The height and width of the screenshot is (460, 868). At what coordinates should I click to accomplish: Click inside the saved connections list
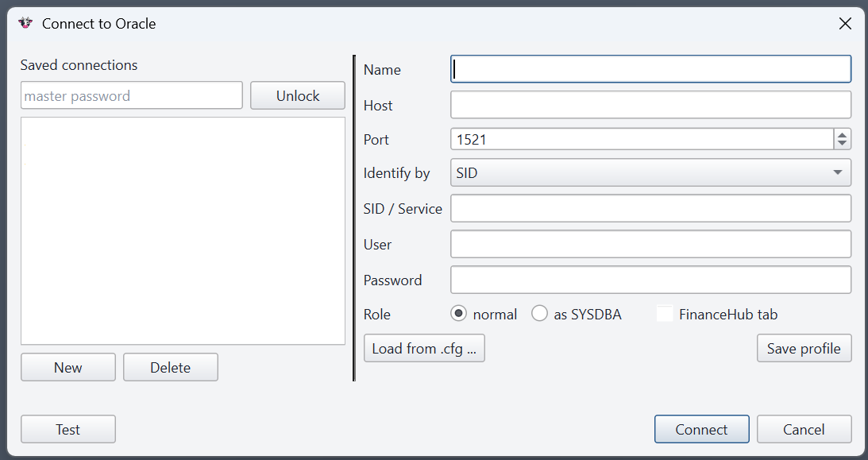[183, 231]
